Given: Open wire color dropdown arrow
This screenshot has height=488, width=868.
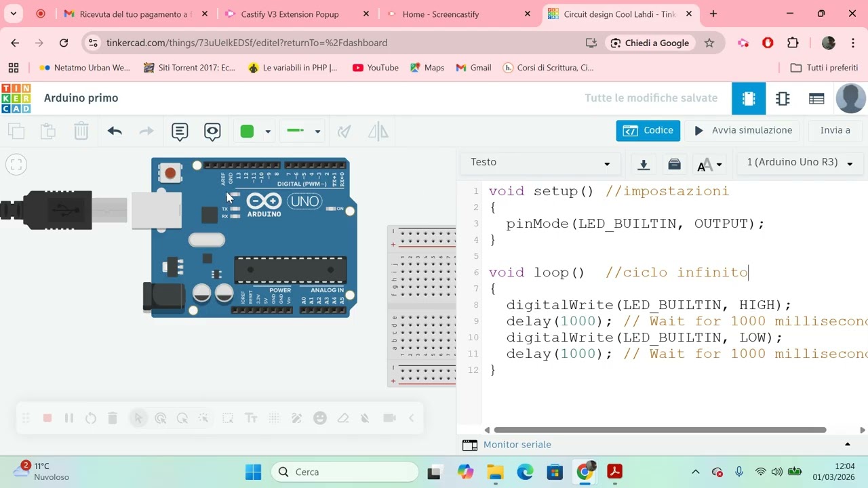Looking at the screenshot, I should tap(268, 131).
